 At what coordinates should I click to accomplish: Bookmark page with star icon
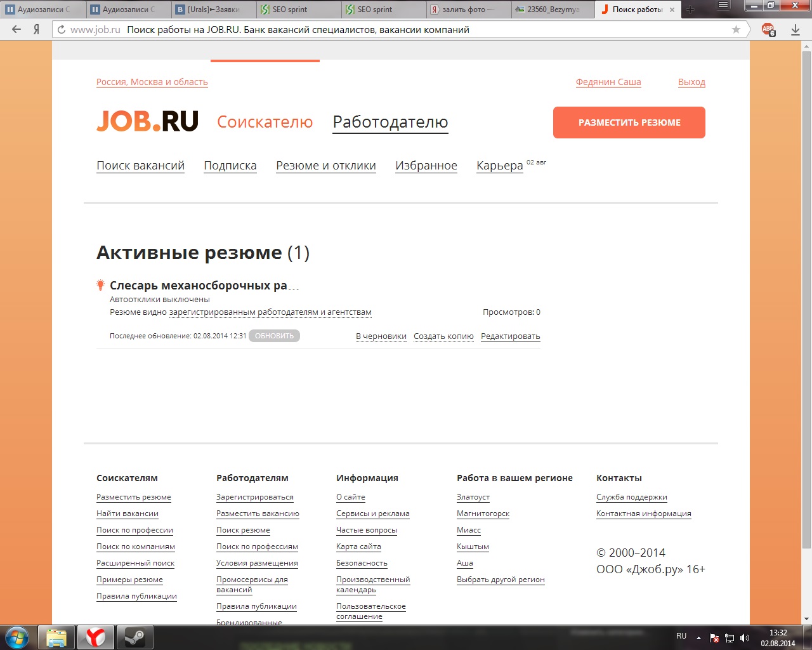coord(736,29)
